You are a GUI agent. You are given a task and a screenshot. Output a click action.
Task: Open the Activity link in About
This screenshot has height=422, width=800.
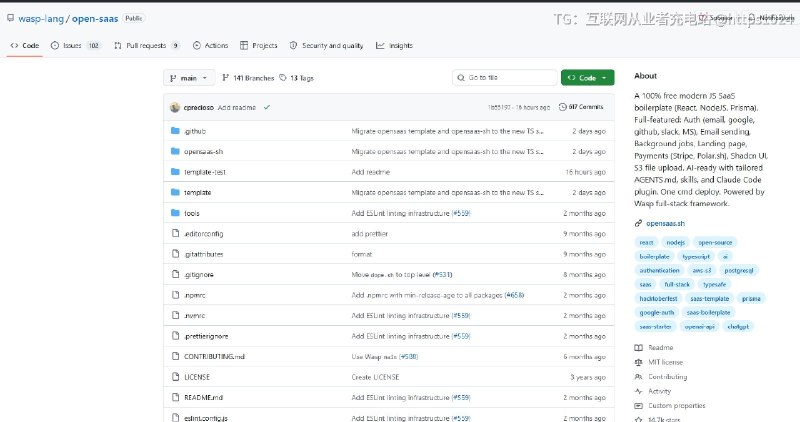tap(653, 391)
